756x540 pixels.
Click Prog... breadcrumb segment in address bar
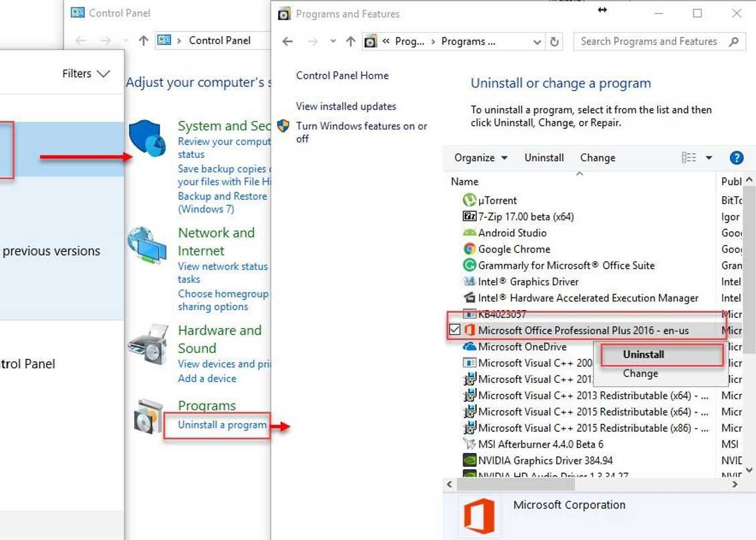click(x=409, y=41)
